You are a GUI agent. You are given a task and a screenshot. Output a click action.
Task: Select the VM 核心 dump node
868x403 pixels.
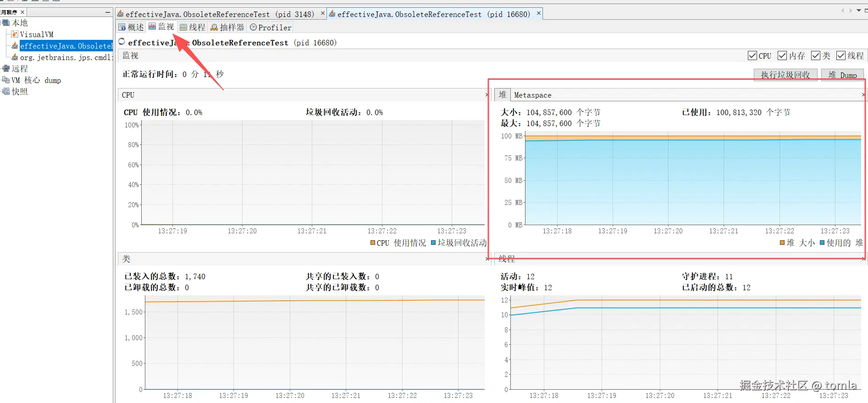(x=32, y=80)
